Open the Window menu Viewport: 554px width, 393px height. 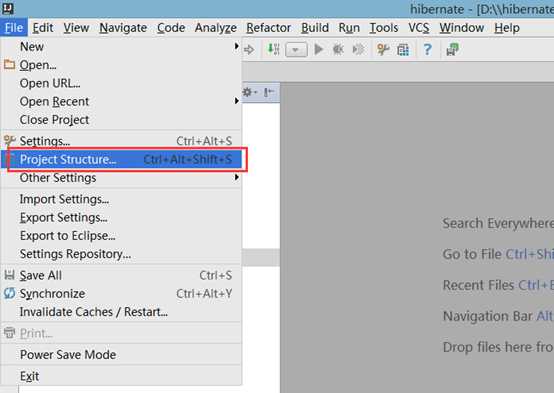point(461,28)
